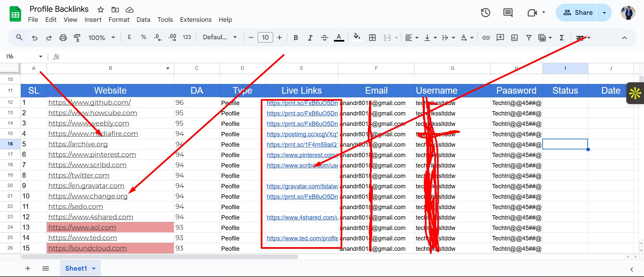
Task: Select the Paint format tool
Action: point(77,38)
